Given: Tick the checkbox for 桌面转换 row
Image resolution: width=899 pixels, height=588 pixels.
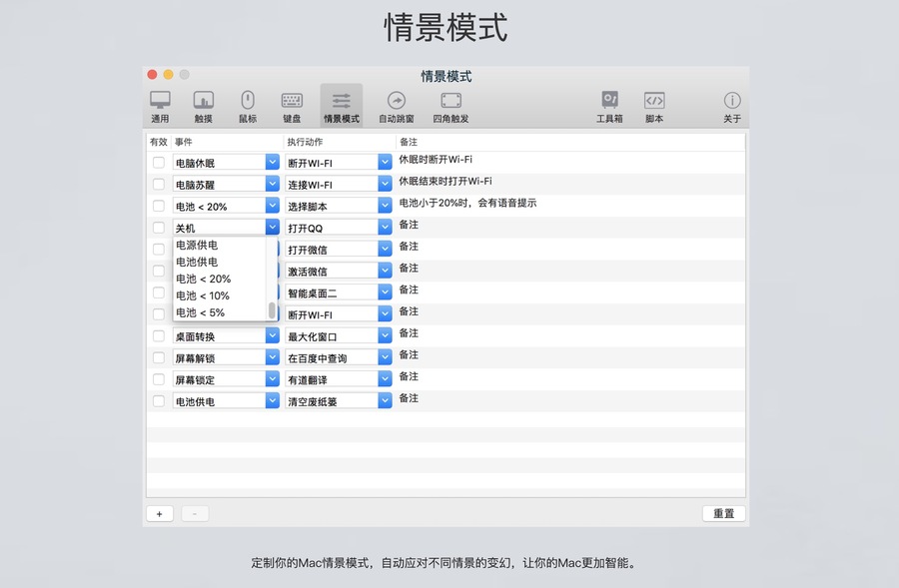Looking at the screenshot, I should (159, 335).
